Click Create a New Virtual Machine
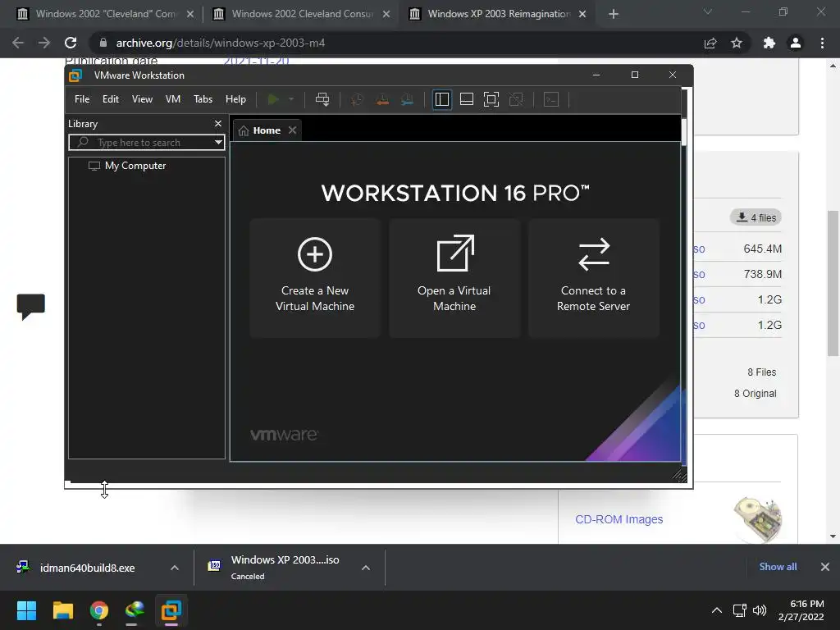 [x=315, y=277]
